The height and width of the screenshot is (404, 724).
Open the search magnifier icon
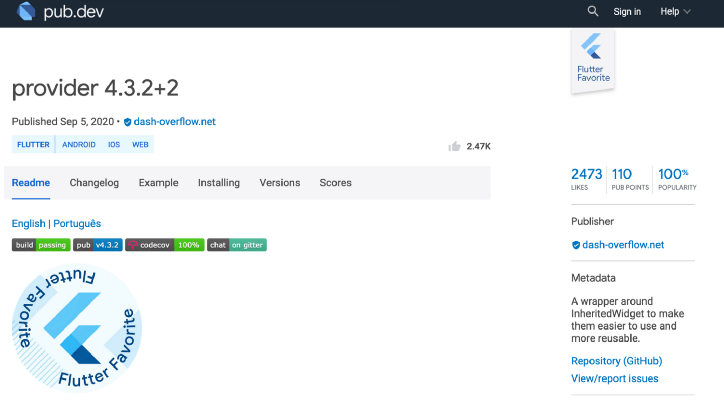[593, 12]
